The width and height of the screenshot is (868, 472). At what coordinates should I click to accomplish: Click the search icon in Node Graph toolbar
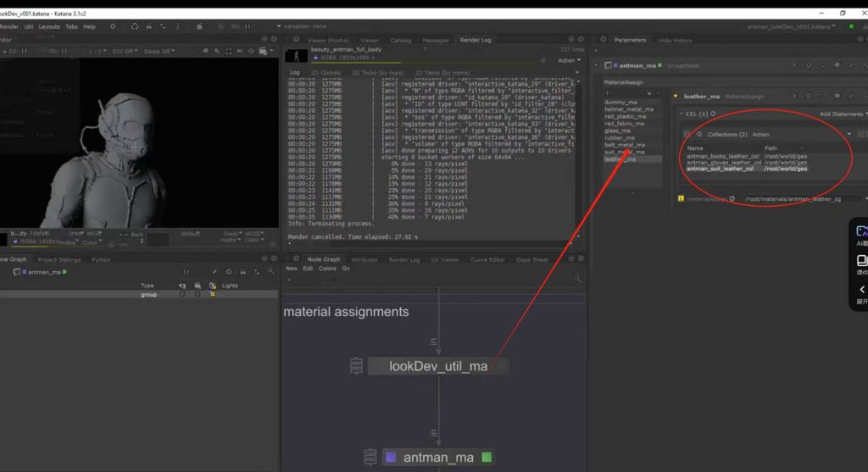pyautogui.click(x=578, y=279)
